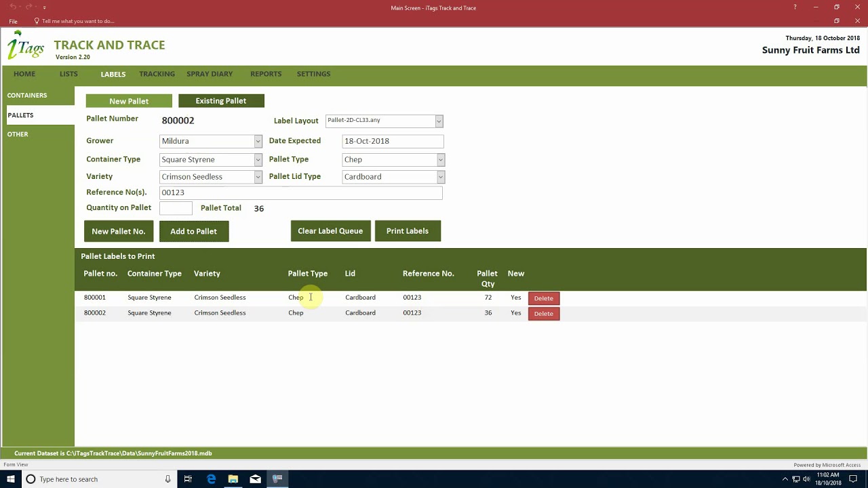Click the Pallet Qty value 72
The height and width of the screenshot is (488, 868).
pos(488,298)
